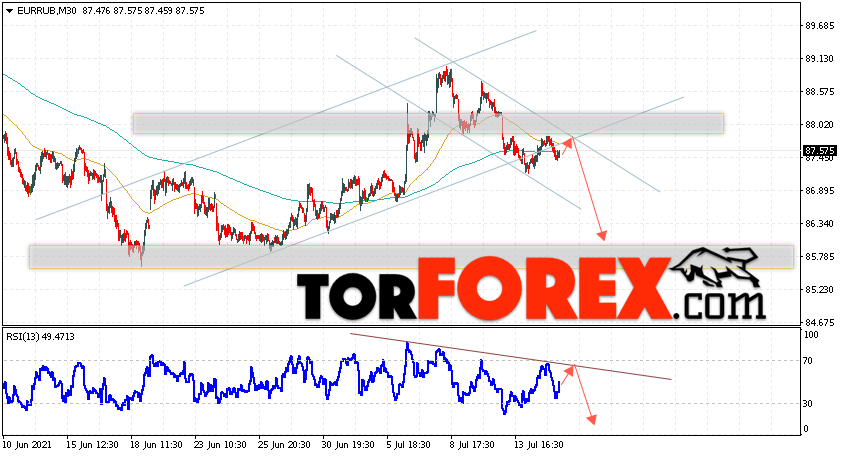The height and width of the screenshot is (456, 841).
Task: Click the RSI(13) 49.4713 indicator label
Action: tap(40, 337)
